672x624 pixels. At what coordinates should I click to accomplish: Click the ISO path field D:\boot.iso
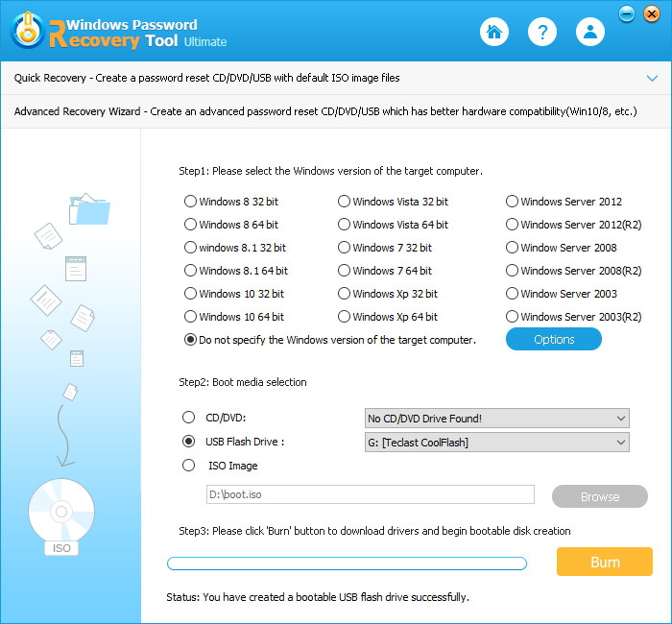[371, 494]
